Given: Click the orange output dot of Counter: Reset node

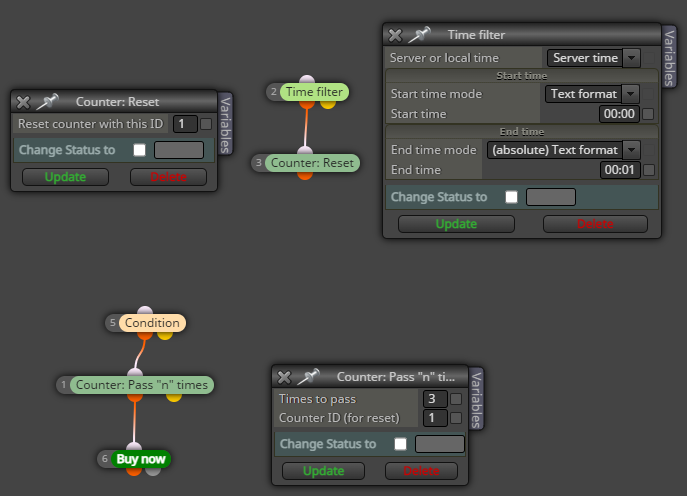Looking at the screenshot, I should point(305,175).
